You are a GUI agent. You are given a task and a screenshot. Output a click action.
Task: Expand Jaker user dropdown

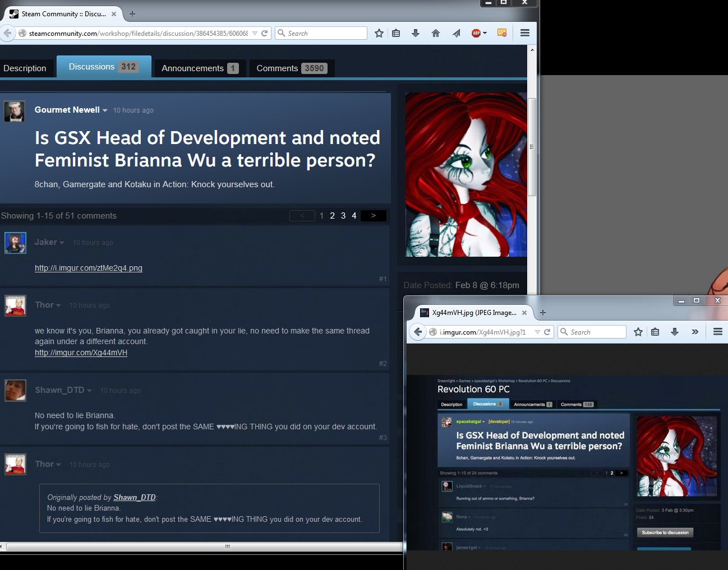click(x=62, y=243)
